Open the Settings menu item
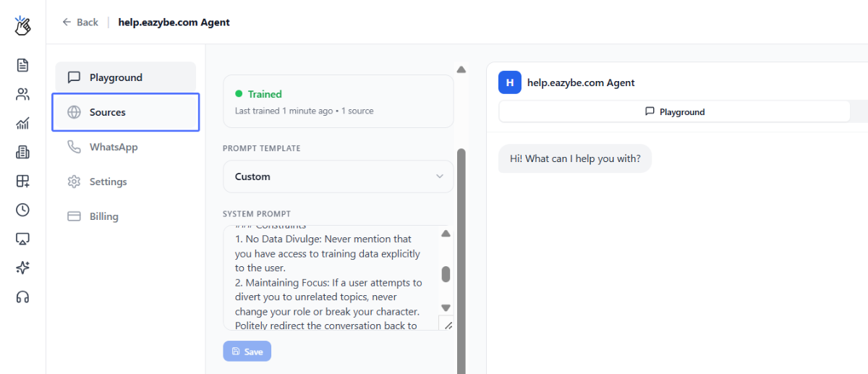This screenshot has width=868, height=374. pyautogui.click(x=126, y=182)
